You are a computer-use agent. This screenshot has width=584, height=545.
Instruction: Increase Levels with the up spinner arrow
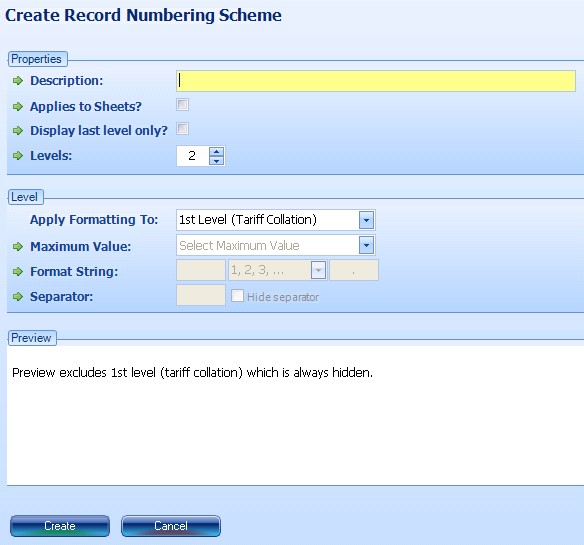[216, 151]
